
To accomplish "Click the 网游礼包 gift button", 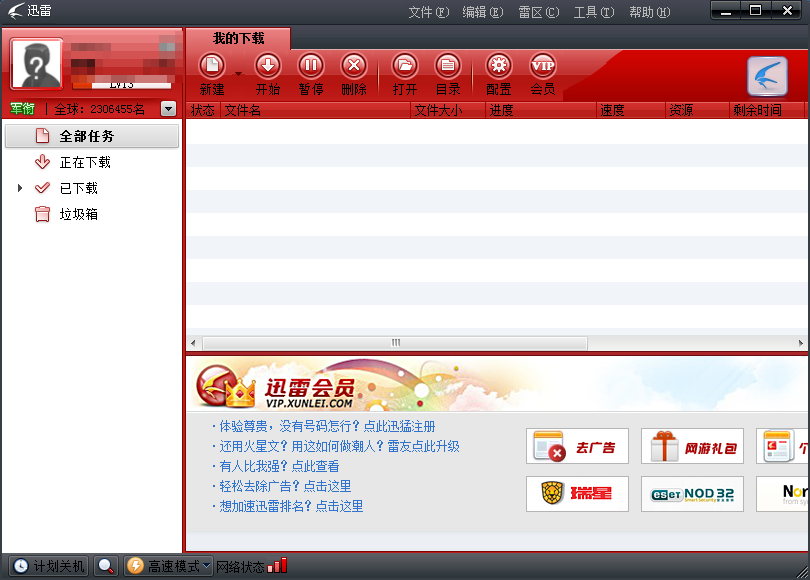I will pyautogui.click(x=692, y=446).
